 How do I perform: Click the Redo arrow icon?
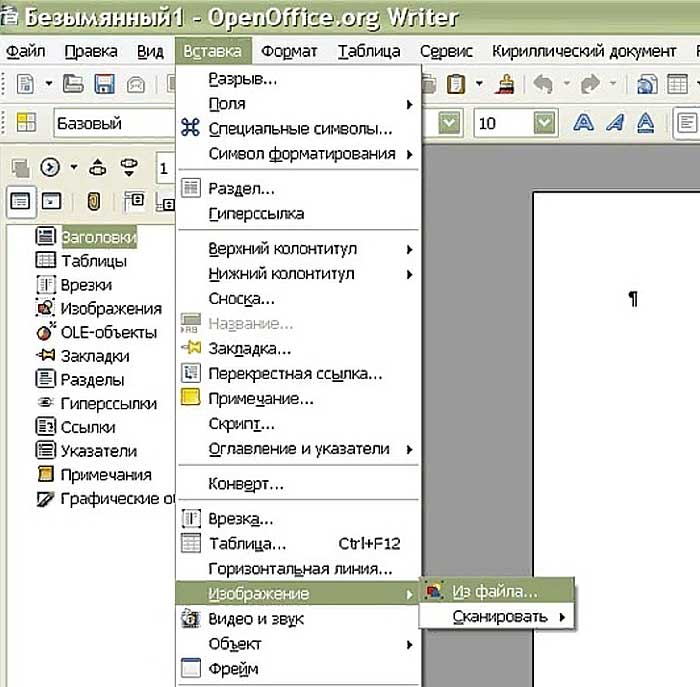coord(590,83)
